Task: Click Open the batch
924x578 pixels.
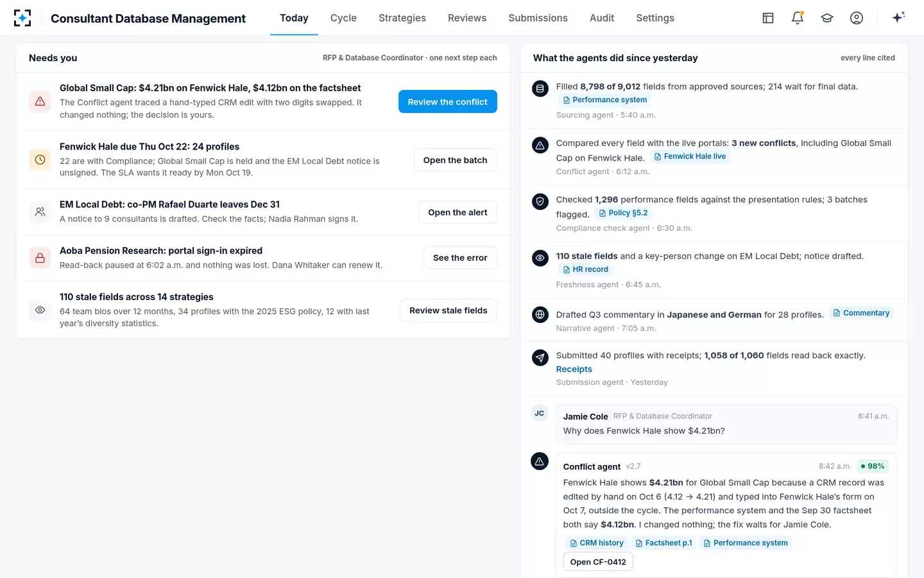Action: [456, 160]
